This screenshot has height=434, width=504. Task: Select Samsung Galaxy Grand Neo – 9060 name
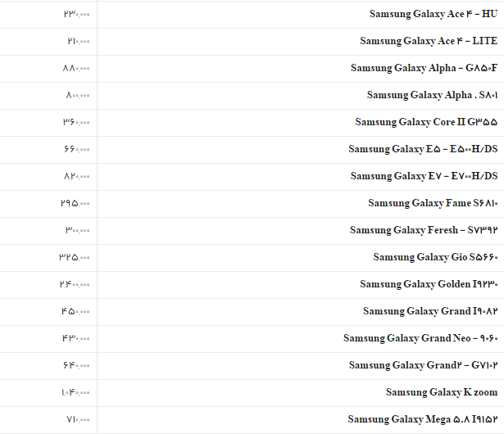[420, 338]
